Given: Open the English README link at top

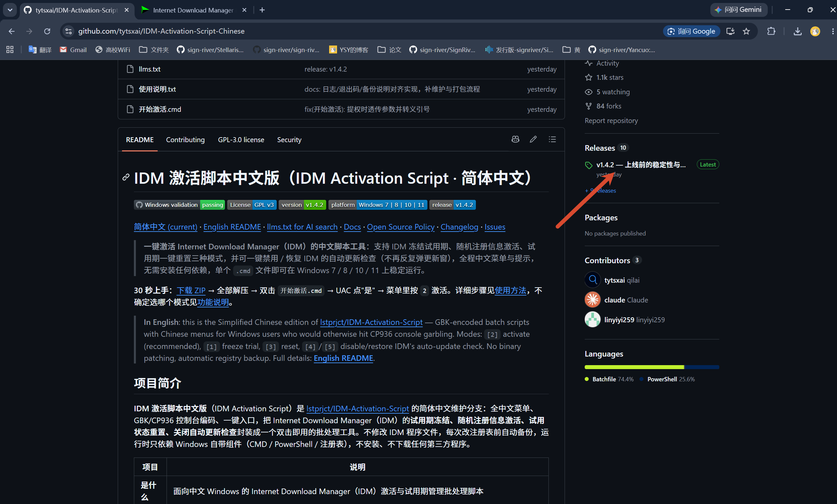Looking at the screenshot, I should tap(232, 227).
